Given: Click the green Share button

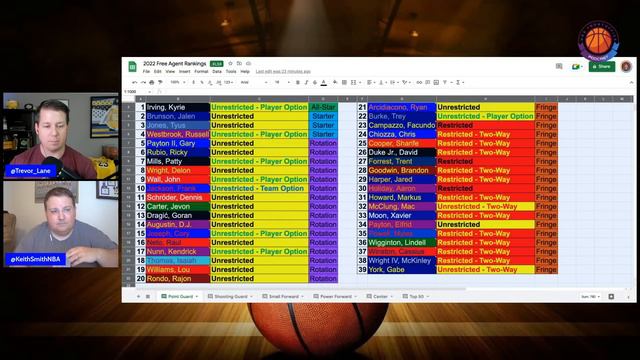Looking at the screenshot, I should click(602, 67).
